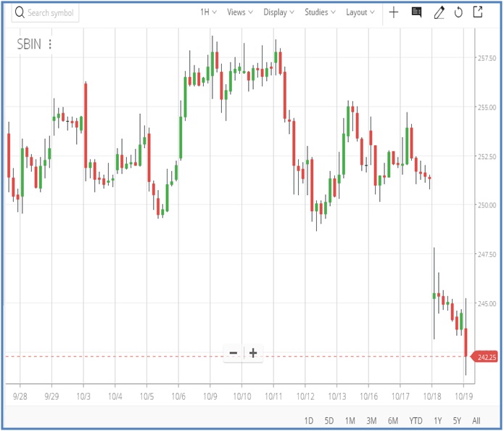Switch range to 1M
This screenshot has width=504, height=431.
tap(350, 421)
